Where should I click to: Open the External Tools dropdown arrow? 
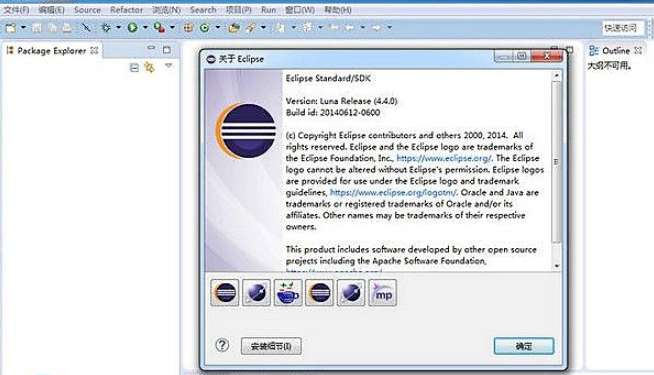click(172, 28)
